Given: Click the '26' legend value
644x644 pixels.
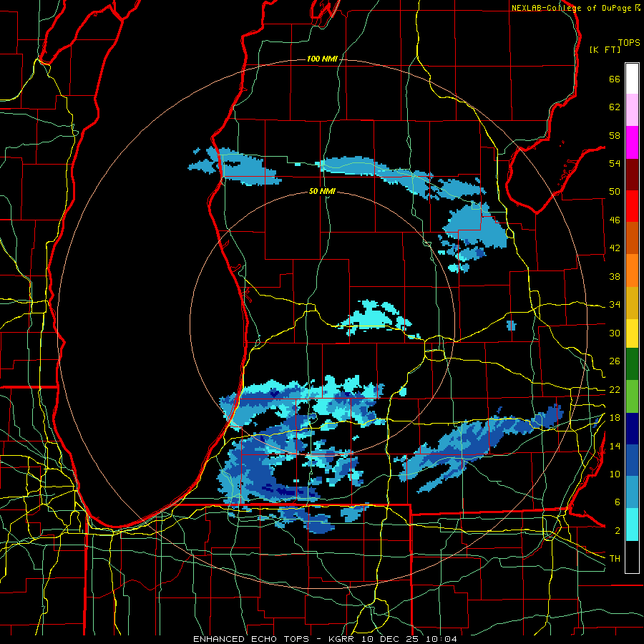Looking at the screenshot, I should click(x=615, y=361).
